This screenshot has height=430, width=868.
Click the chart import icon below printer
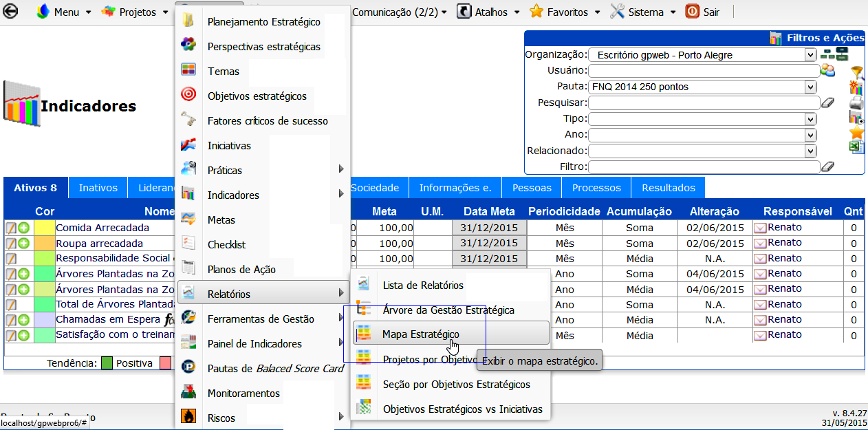856,117
